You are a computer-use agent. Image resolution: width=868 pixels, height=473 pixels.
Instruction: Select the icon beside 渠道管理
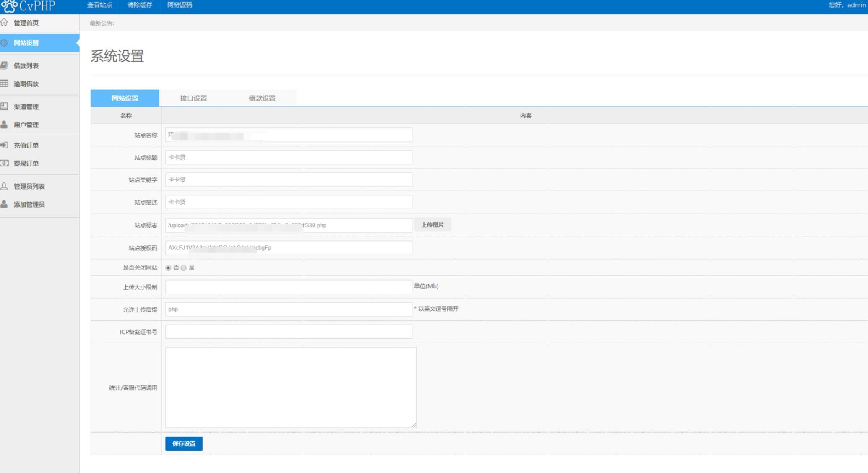(4, 107)
